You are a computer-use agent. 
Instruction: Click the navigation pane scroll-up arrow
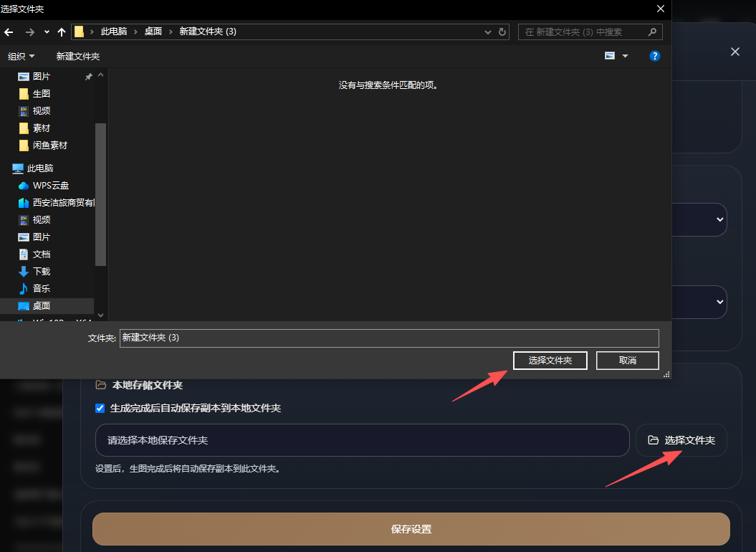click(101, 75)
